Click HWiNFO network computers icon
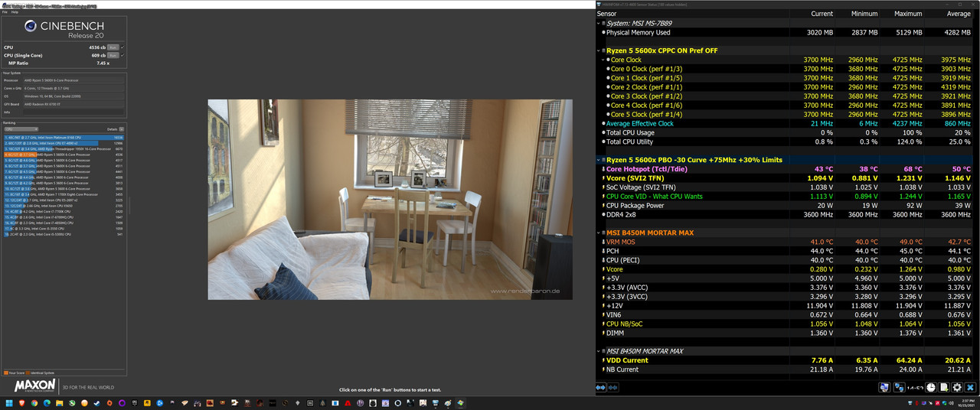980x410 pixels. click(900, 388)
